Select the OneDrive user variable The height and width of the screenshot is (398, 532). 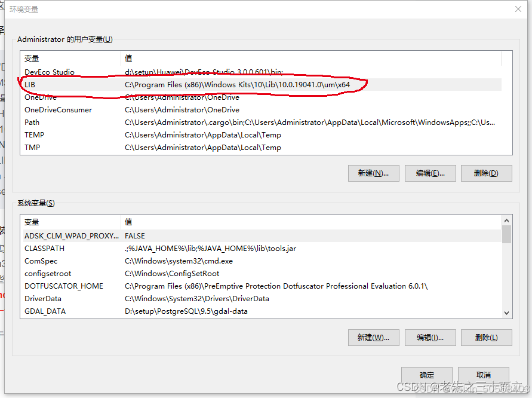point(72,97)
